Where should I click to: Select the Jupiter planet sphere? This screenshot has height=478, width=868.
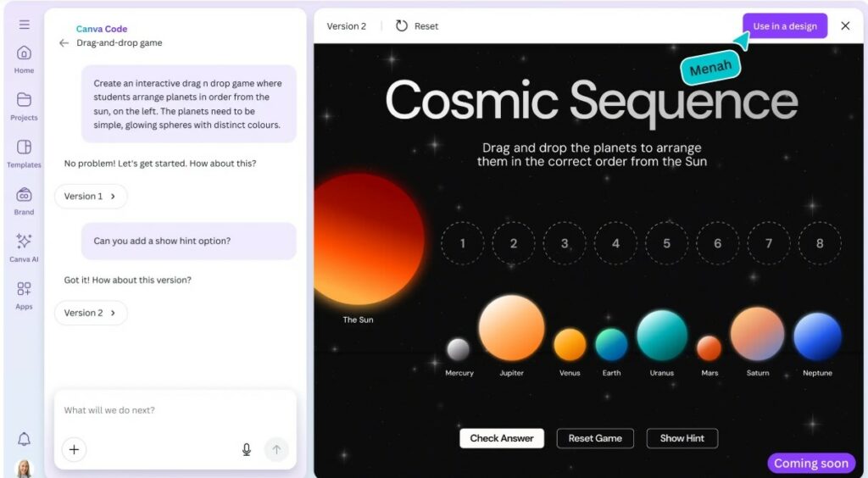(x=511, y=328)
